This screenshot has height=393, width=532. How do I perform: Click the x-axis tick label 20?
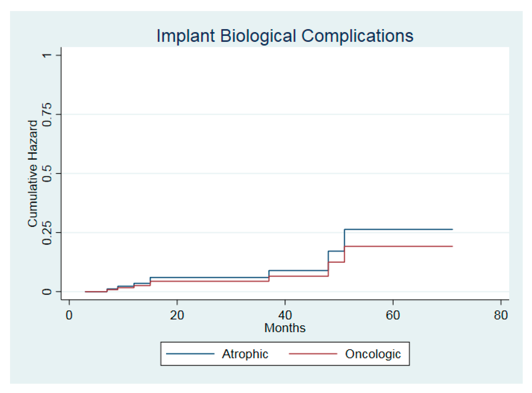tap(177, 315)
